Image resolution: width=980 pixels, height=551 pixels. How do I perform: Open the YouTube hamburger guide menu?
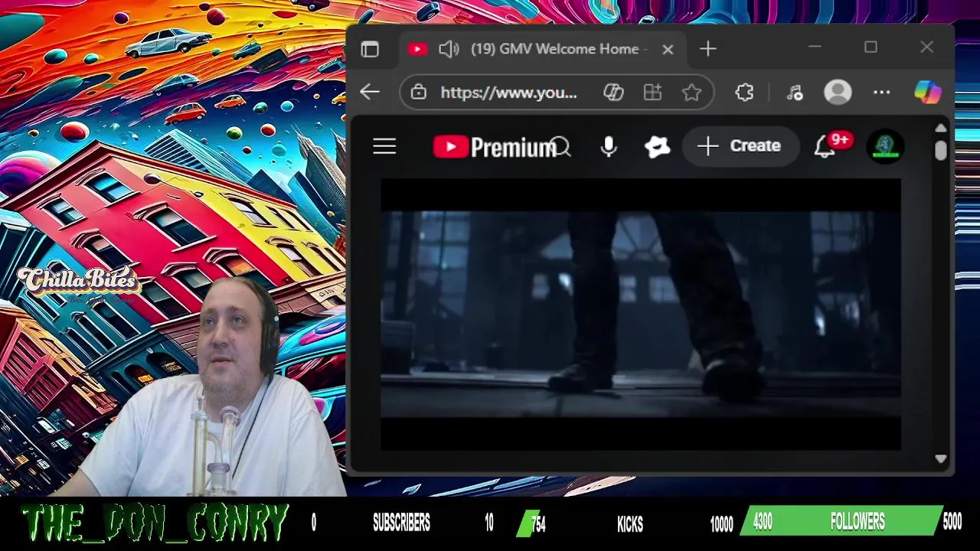(384, 146)
